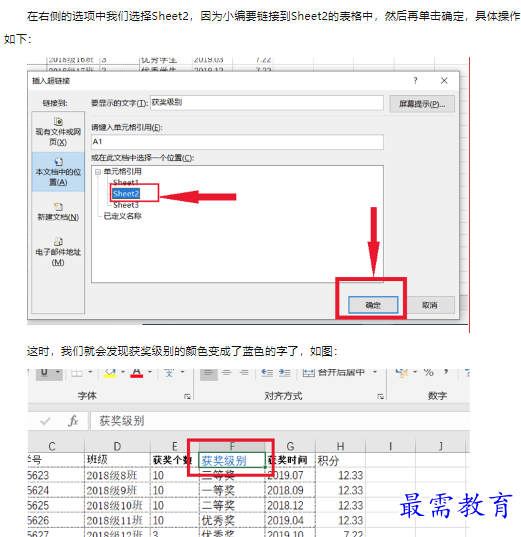The width and height of the screenshot is (521, 537).
Task: Open the merge and center dropdown arrow
Action: [375, 372]
